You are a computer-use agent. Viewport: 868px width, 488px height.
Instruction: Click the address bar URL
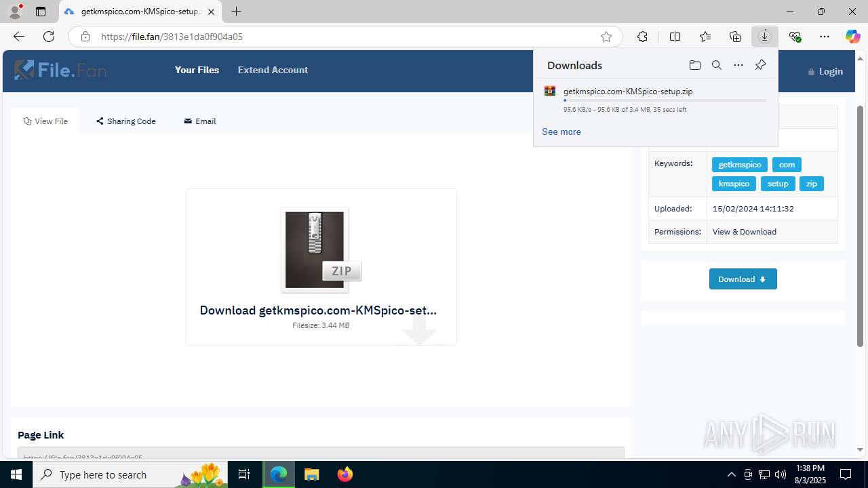[172, 37]
